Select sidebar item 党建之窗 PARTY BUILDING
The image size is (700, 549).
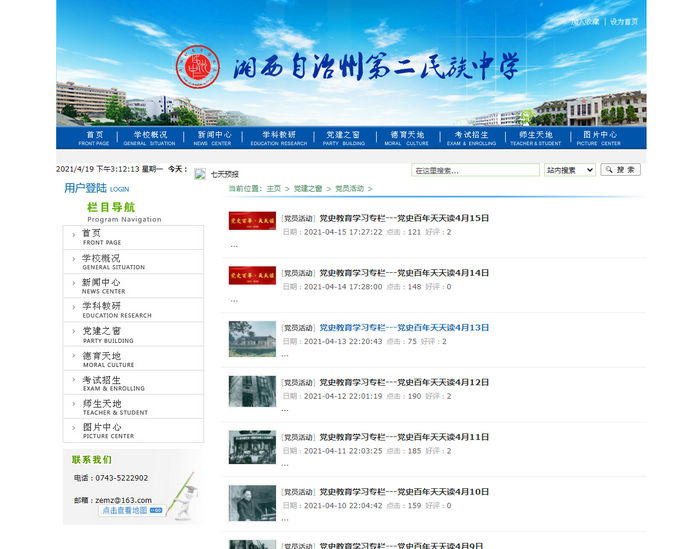click(133, 334)
